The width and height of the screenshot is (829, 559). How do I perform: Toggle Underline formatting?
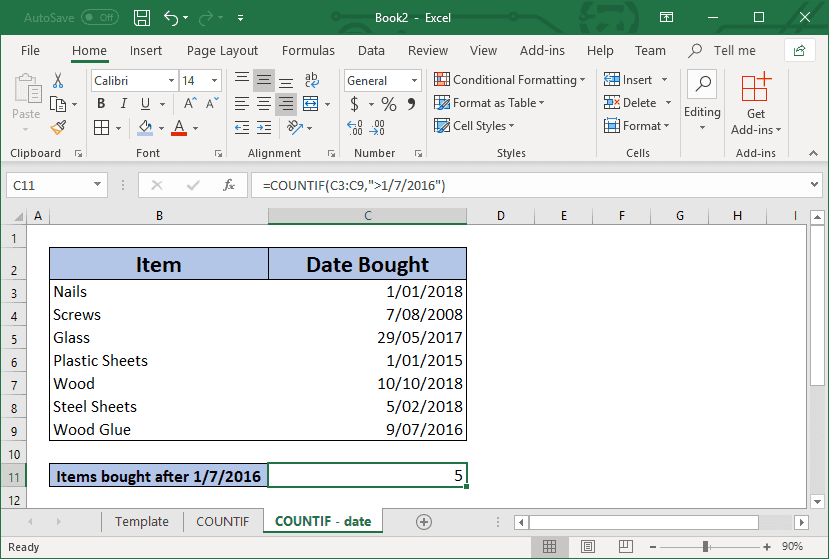(145, 104)
